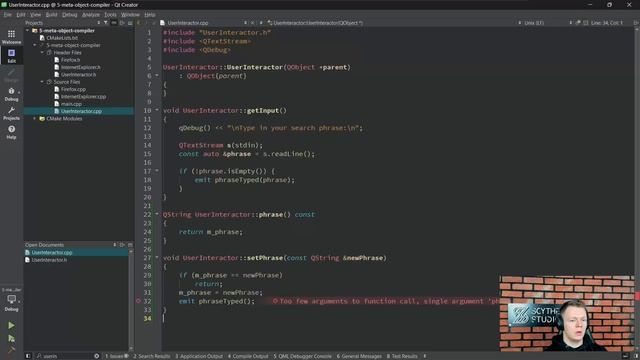Image resolution: width=640 pixels, height=360 pixels.
Task: Open the Compile Output pane
Action: coord(248,356)
